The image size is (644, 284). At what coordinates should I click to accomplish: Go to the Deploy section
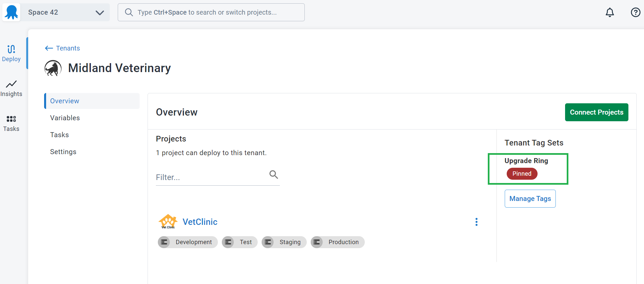pyautogui.click(x=11, y=53)
